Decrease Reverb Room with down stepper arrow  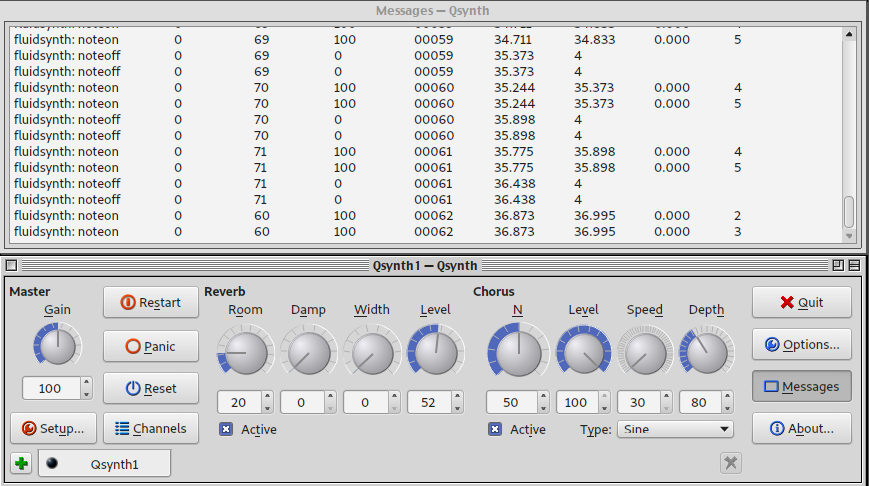267,408
